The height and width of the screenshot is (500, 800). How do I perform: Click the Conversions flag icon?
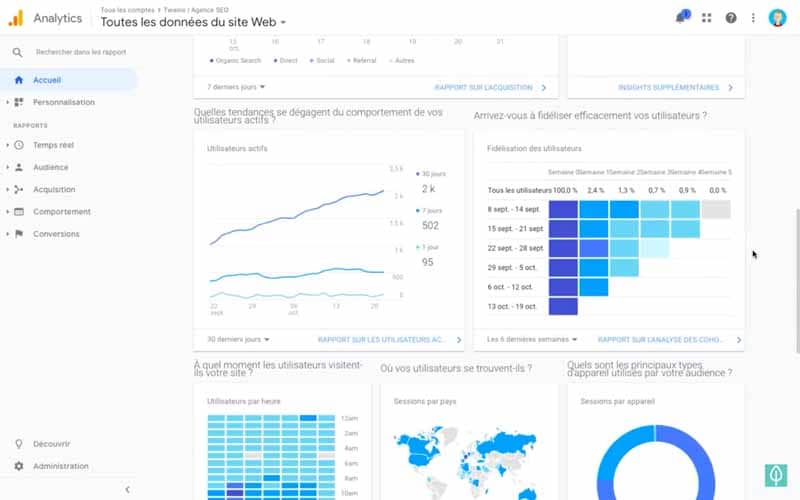pos(19,234)
